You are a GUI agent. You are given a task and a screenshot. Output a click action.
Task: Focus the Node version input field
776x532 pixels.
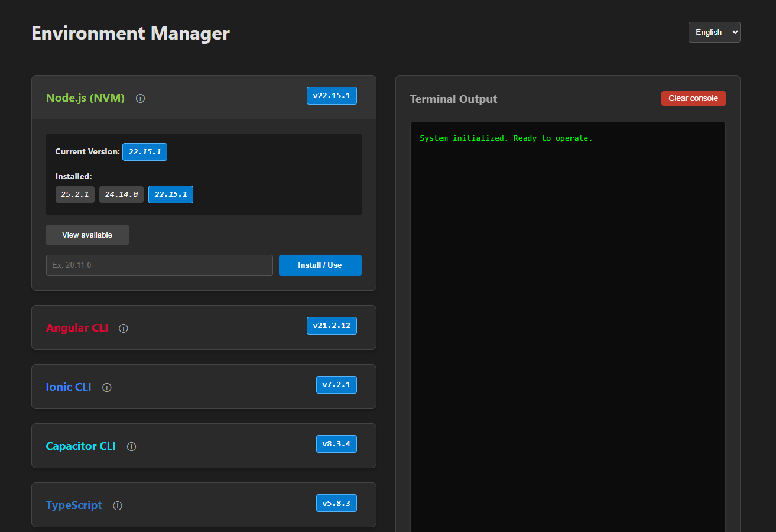coord(160,265)
